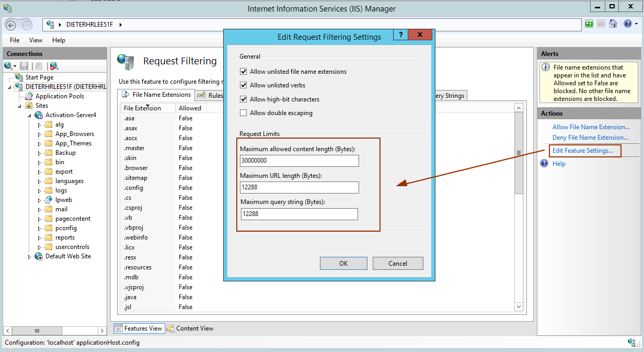Toggle Allow high-bit characters checkbox
Image resolution: width=644 pixels, height=352 pixels.
pos(243,99)
